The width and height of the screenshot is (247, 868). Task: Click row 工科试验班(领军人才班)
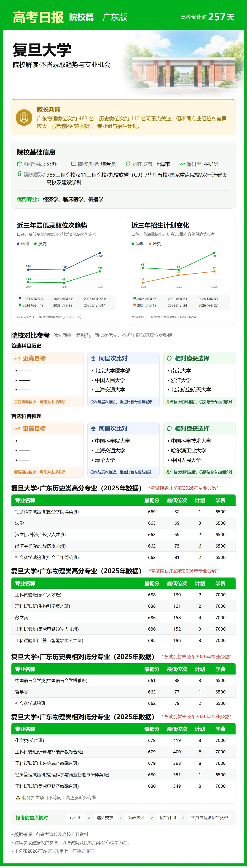(123, 595)
